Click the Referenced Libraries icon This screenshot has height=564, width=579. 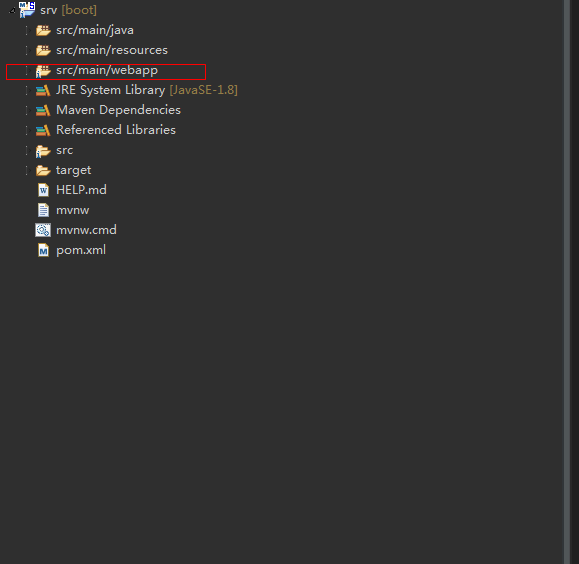coord(43,130)
